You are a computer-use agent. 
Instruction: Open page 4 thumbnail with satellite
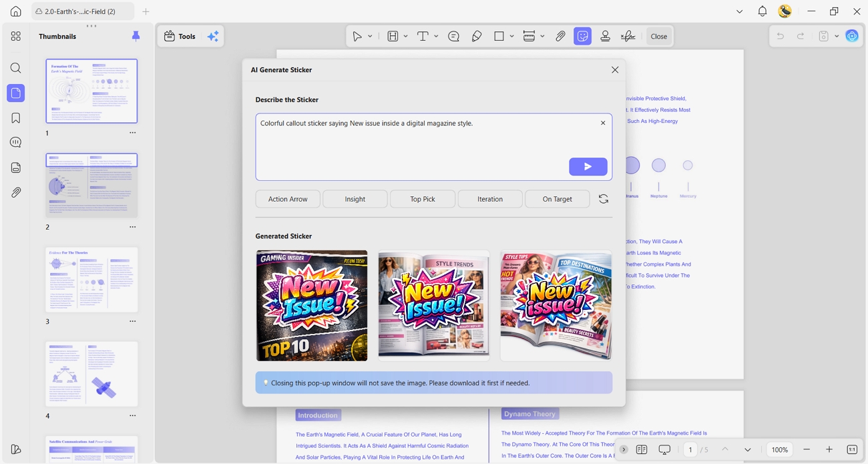tap(91, 374)
